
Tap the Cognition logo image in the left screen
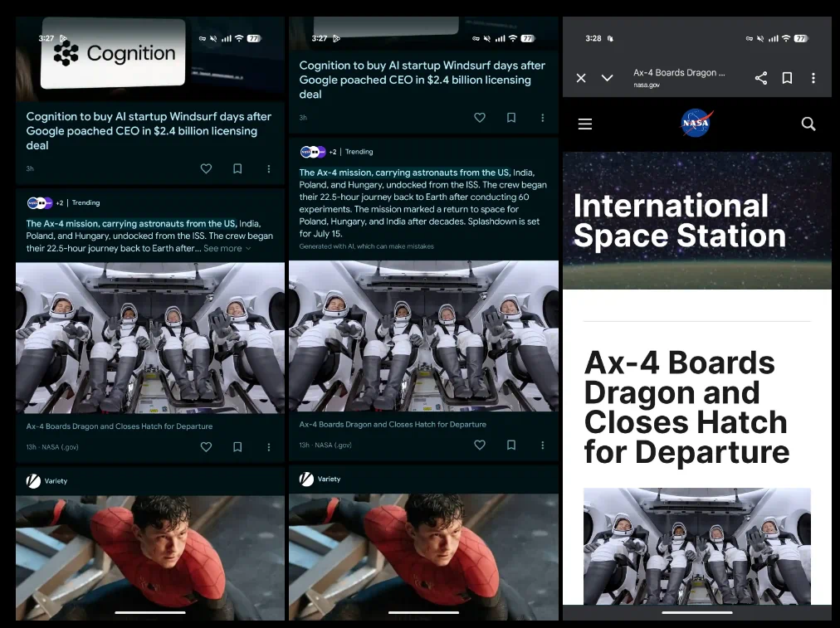pyautogui.click(x=114, y=53)
